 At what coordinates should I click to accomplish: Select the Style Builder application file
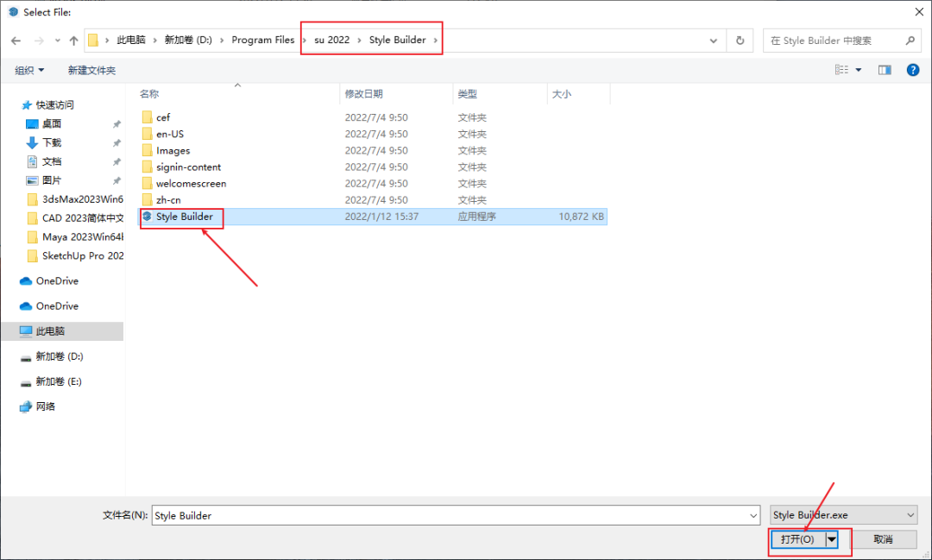[x=184, y=217]
